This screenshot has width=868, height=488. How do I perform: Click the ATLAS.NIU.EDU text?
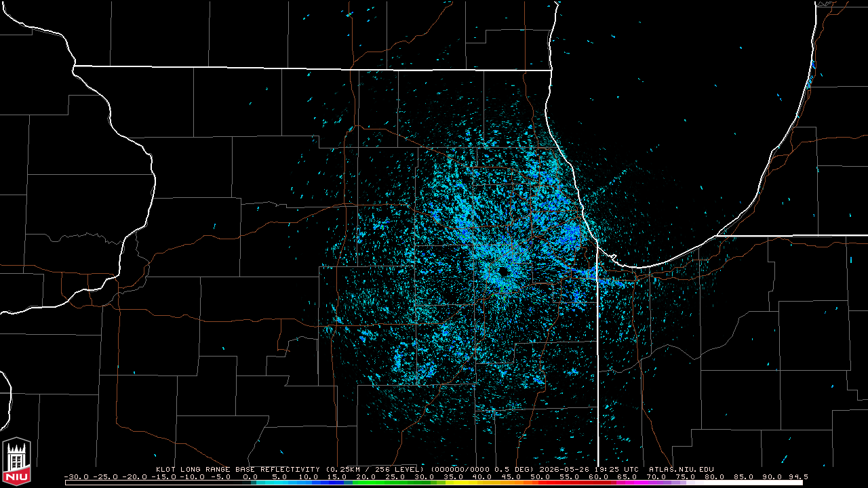tap(682, 469)
